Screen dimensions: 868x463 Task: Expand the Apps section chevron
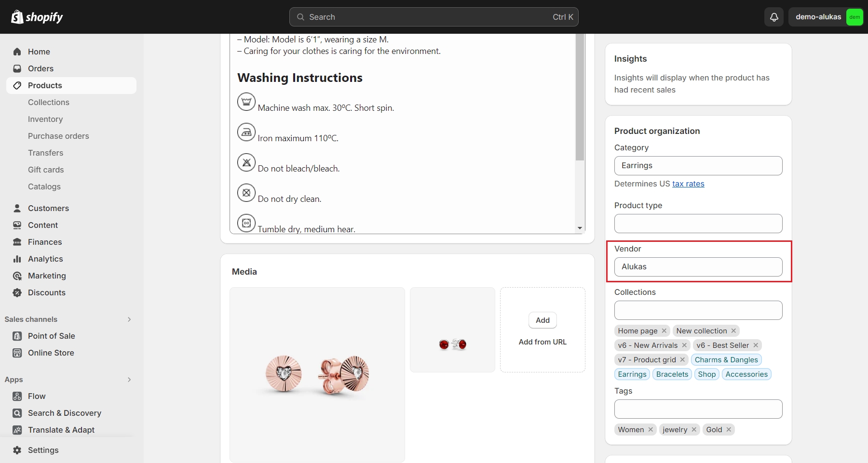click(x=129, y=380)
